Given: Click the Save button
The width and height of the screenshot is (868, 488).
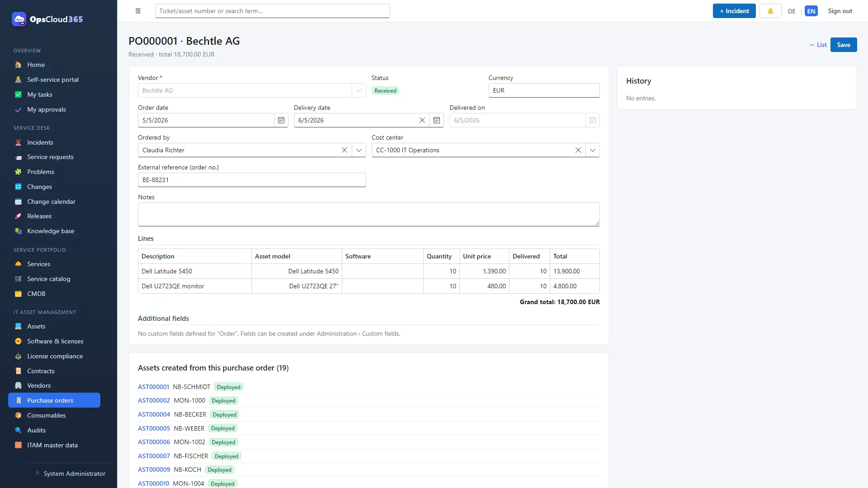Looking at the screenshot, I should pyautogui.click(x=844, y=45).
